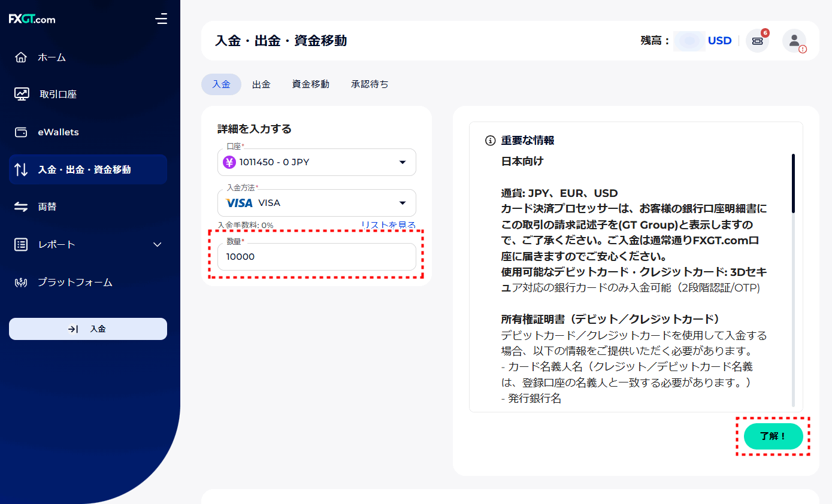Open the 口座 account dropdown
832x504 pixels.
click(x=317, y=162)
